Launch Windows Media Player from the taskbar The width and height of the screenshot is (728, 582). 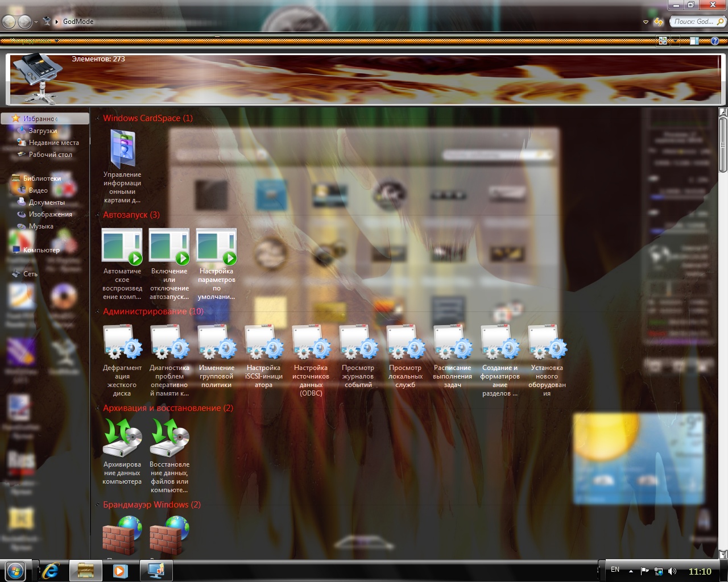pyautogui.click(x=120, y=571)
